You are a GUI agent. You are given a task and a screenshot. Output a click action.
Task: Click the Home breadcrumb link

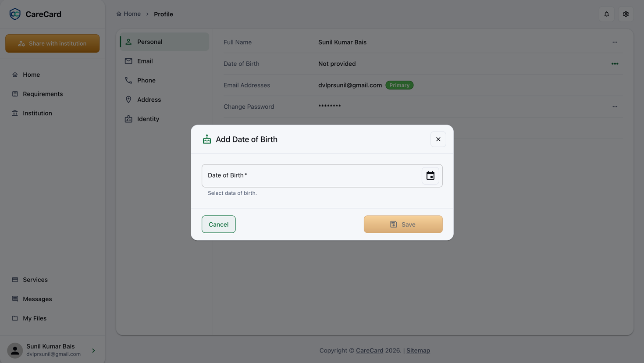pyautogui.click(x=128, y=14)
